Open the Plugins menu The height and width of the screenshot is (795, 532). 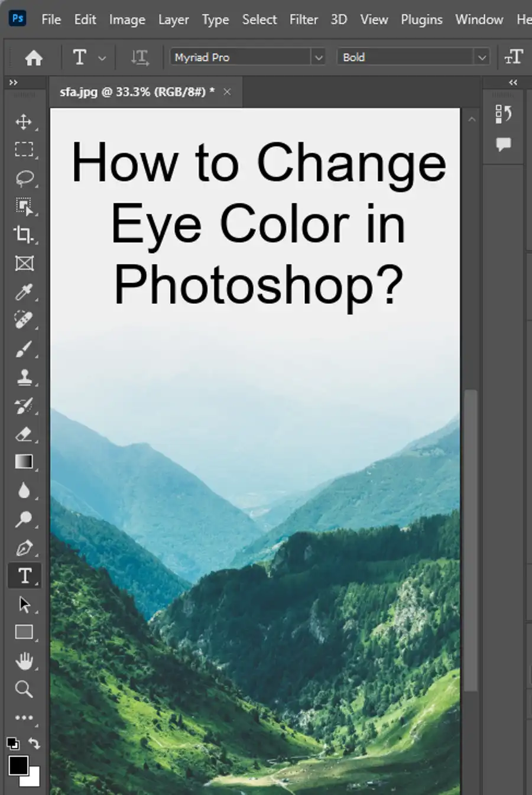(x=421, y=20)
